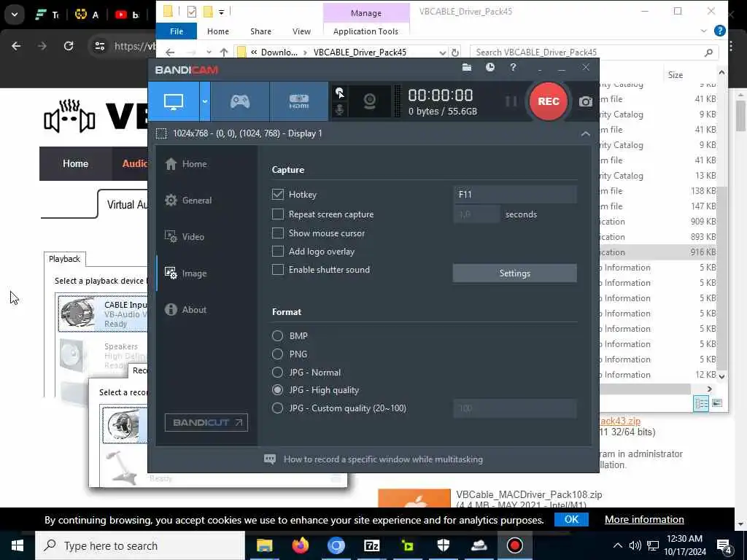The width and height of the screenshot is (747, 560).
Task: Toggle Bandicam mouse cursor effect icon
Action: 340,93
